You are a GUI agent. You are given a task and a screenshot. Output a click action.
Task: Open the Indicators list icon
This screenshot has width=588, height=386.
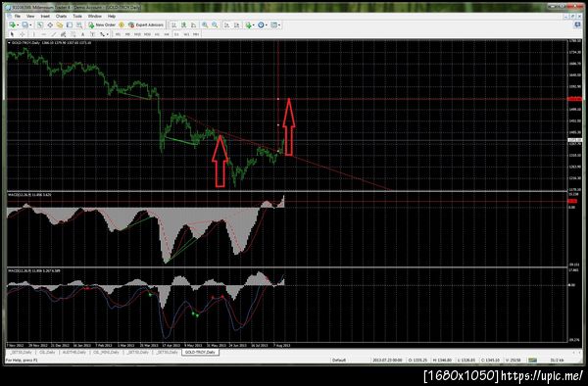point(249,24)
